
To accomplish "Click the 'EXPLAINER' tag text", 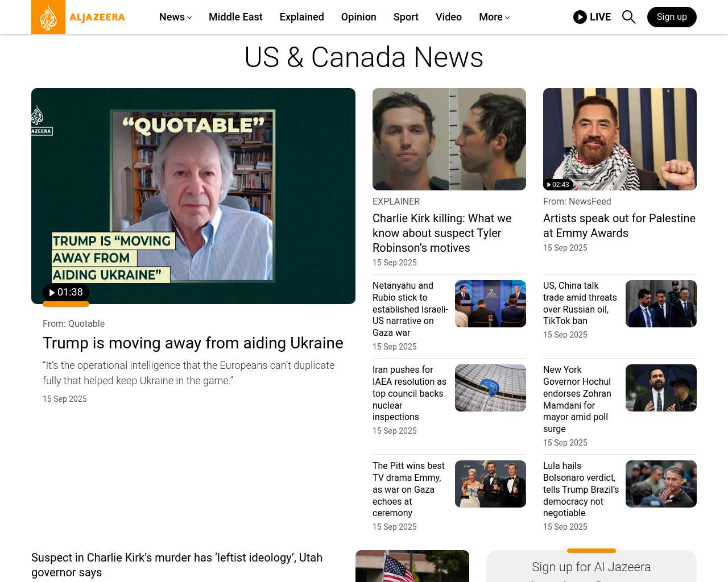I will tap(396, 201).
